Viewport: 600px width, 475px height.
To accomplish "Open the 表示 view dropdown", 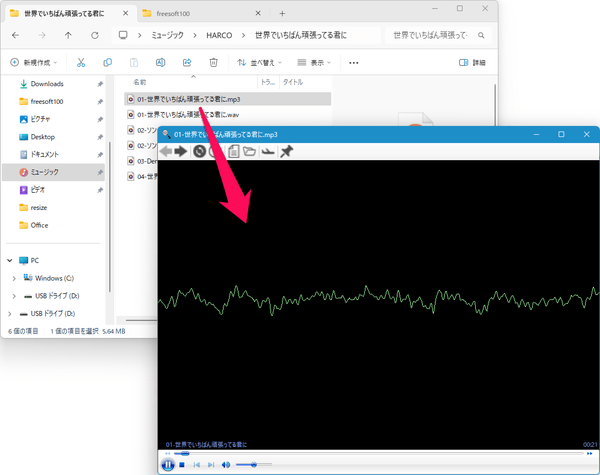I will pyautogui.click(x=314, y=62).
